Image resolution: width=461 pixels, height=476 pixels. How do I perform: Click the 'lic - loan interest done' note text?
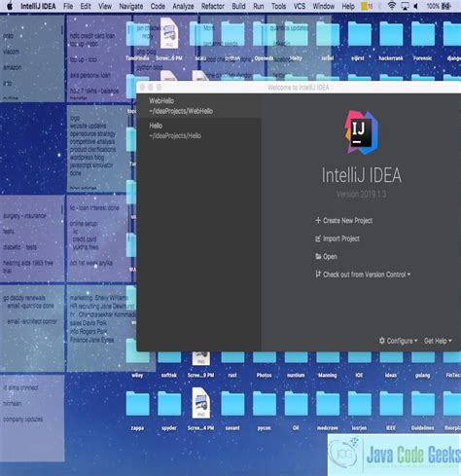tap(94, 207)
